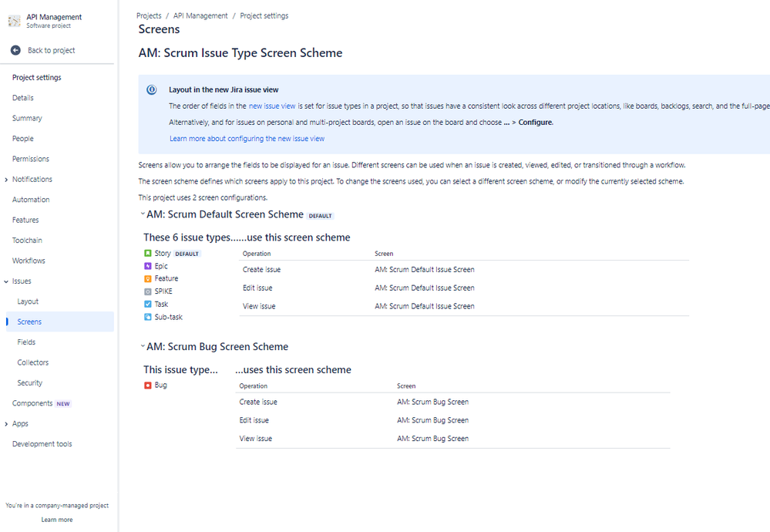Click the Sub-task issue type icon
The height and width of the screenshot is (532, 770).
coord(149,317)
